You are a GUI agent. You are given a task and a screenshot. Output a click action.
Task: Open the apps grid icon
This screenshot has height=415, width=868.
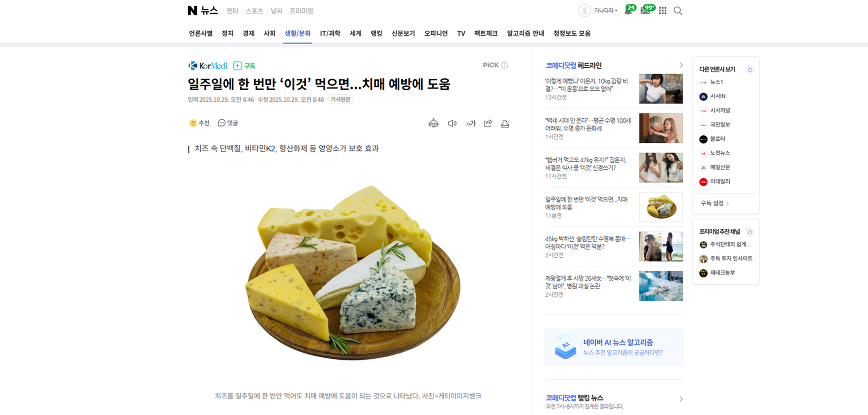click(x=663, y=11)
